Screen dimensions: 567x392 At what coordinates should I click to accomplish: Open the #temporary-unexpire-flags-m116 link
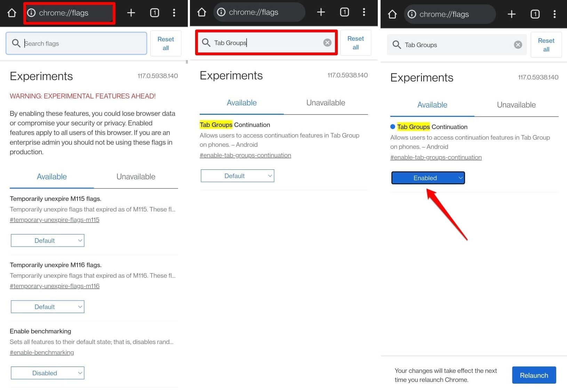55,286
